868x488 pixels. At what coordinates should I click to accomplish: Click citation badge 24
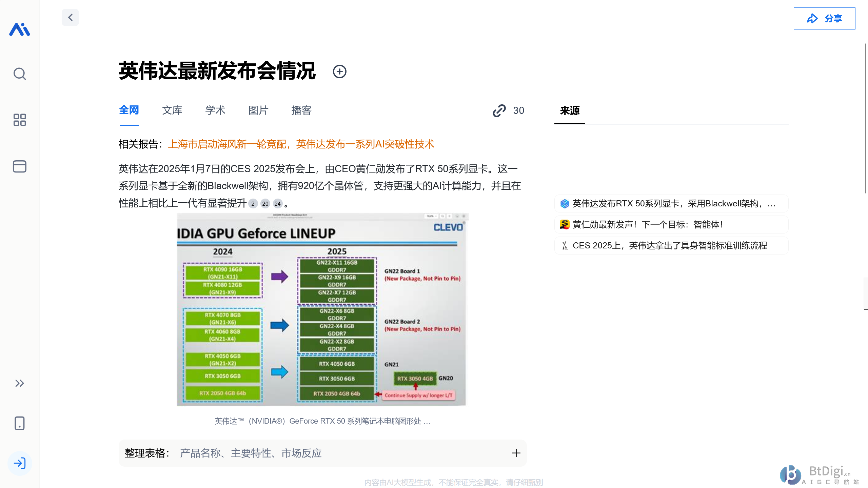tap(278, 204)
